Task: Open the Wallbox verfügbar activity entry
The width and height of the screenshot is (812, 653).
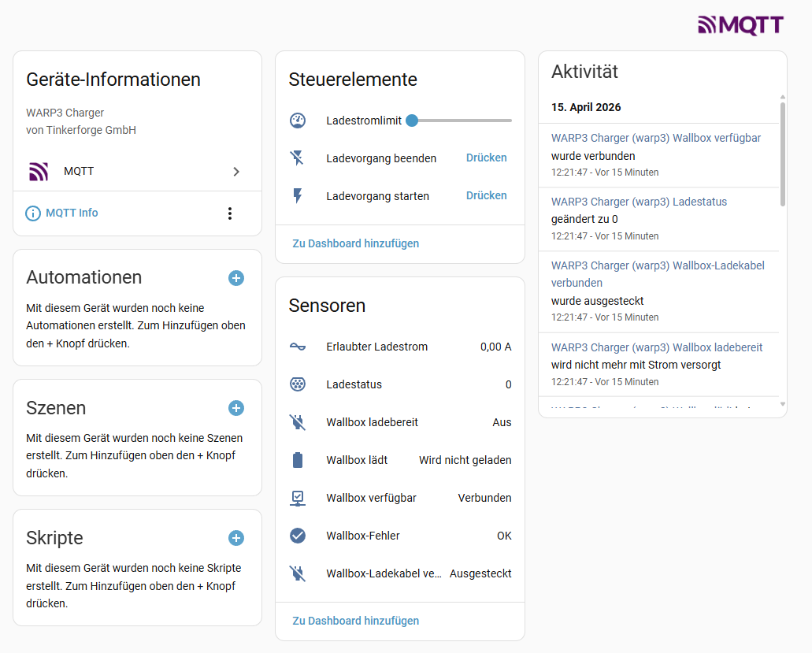Action: coord(655,138)
